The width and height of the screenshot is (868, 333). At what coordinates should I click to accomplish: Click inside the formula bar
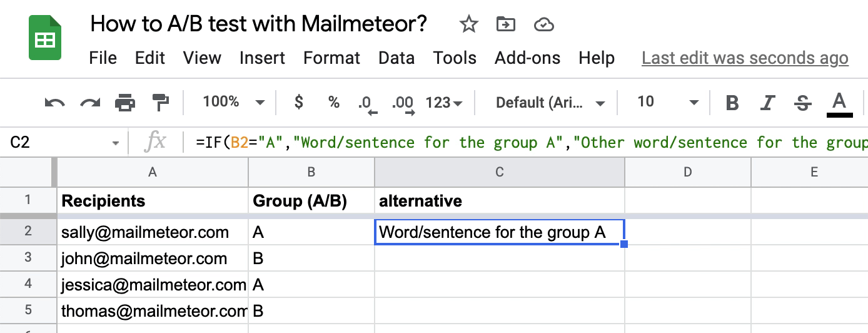pos(525,143)
